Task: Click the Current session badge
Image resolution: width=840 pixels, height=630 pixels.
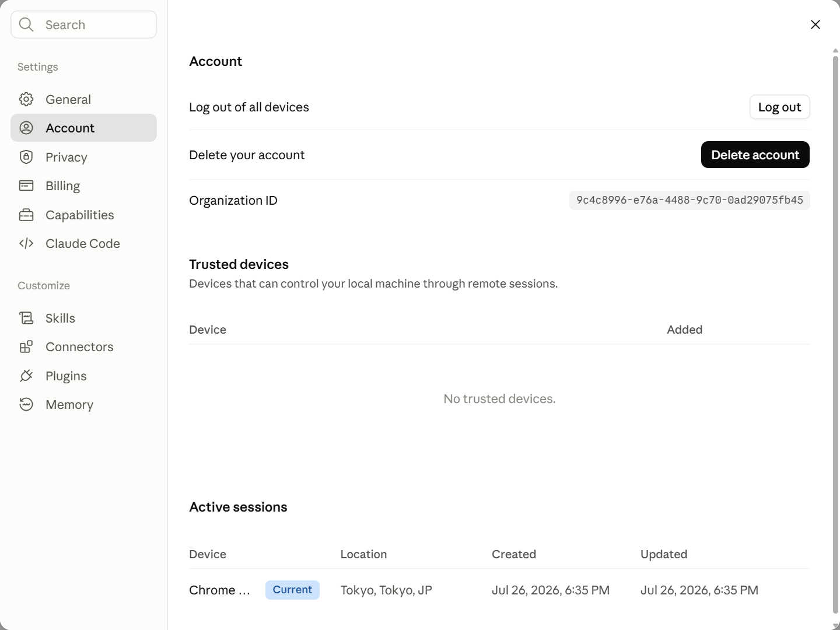Action: pos(292,590)
